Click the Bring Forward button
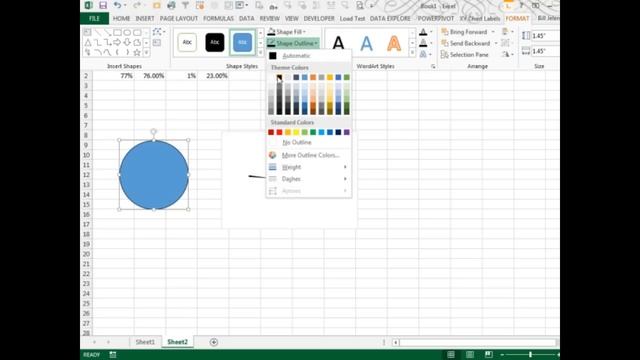 (x=464, y=32)
